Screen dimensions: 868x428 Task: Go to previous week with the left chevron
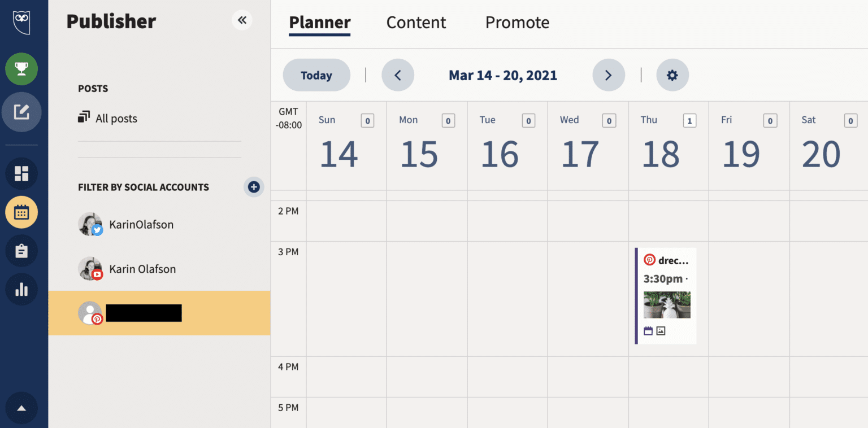coord(398,75)
